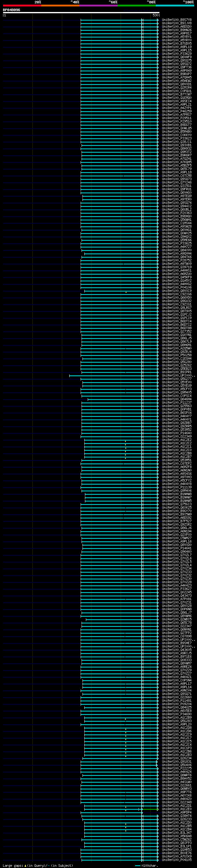197x868 pixels.
Task: Click the BP048096 query title
Action: point(11,10)
